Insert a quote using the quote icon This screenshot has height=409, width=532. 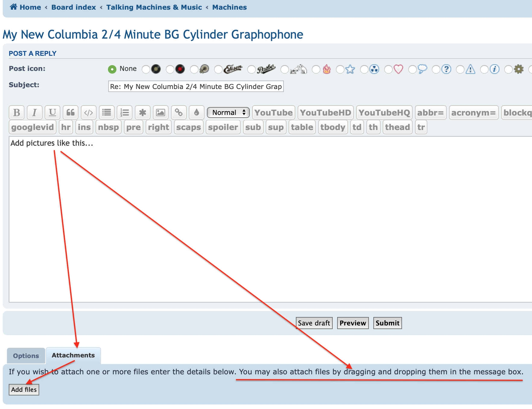coord(71,113)
